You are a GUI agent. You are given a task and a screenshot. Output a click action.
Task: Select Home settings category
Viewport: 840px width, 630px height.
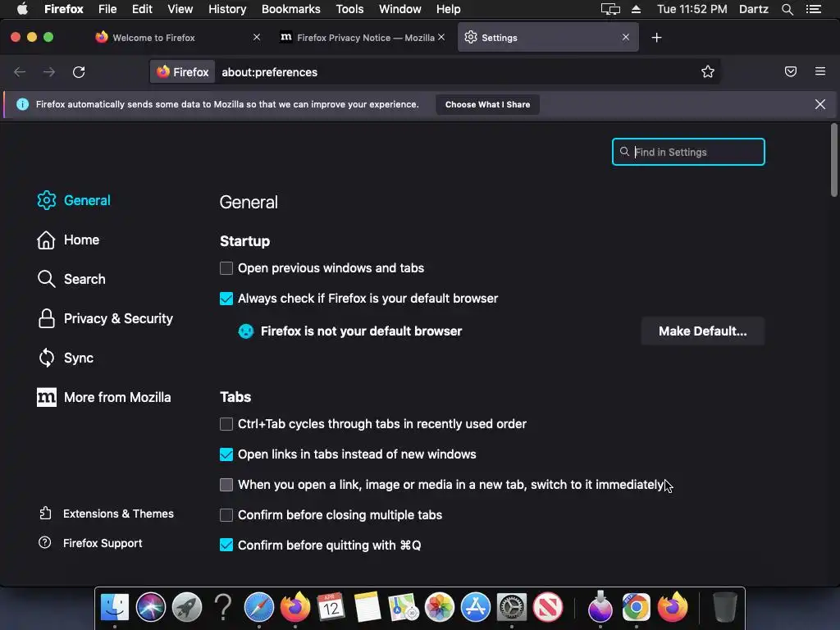68,240
